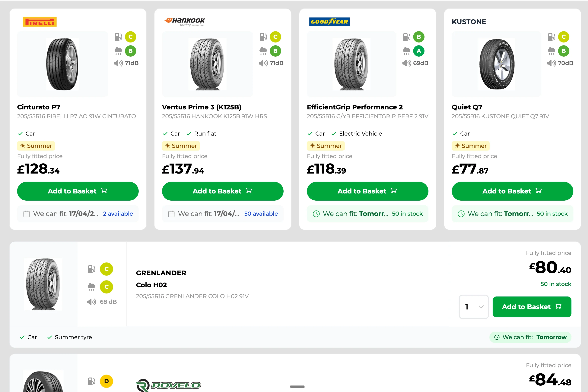Click the 50 available link on Ventus Prime 3
The image size is (588, 392).
pyautogui.click(x=261, y=214)
